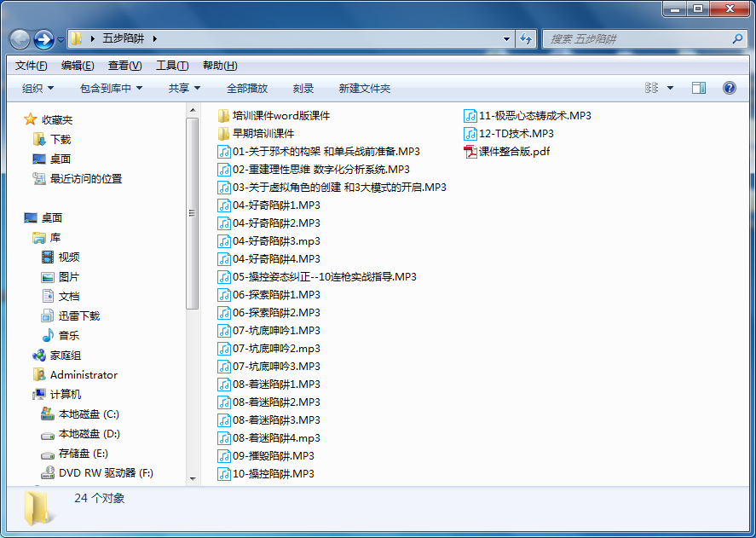This screenshot has height=538, width=756.
Task: Select file 04-好奇陷阱3.mp3
Action: pos(269,240)
